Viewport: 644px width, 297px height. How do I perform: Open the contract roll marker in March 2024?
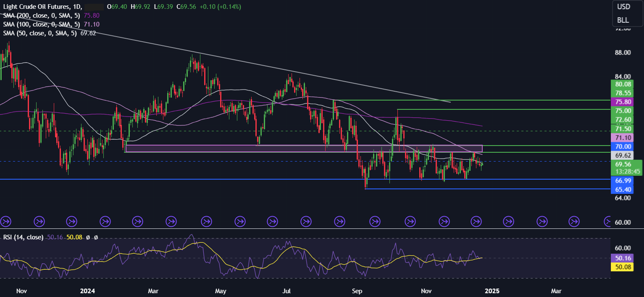click(171, 221)
